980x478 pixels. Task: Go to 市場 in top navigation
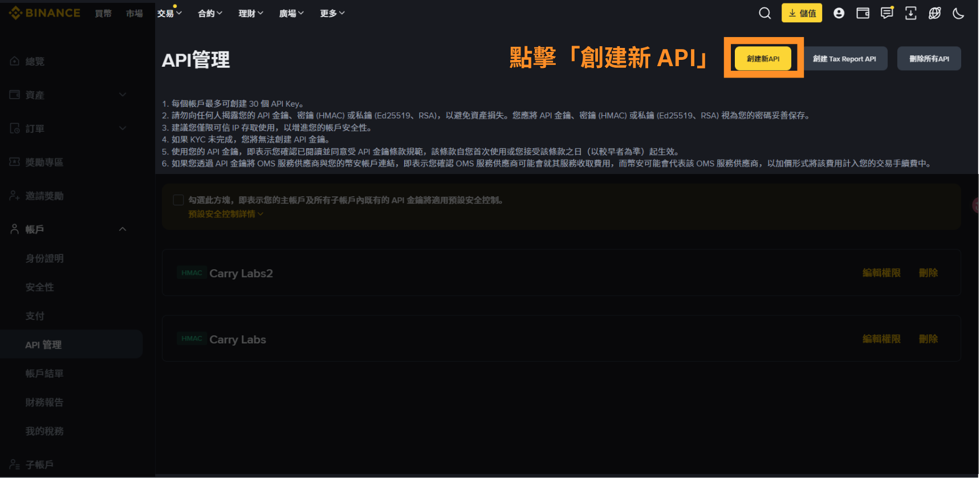(135, 13)
